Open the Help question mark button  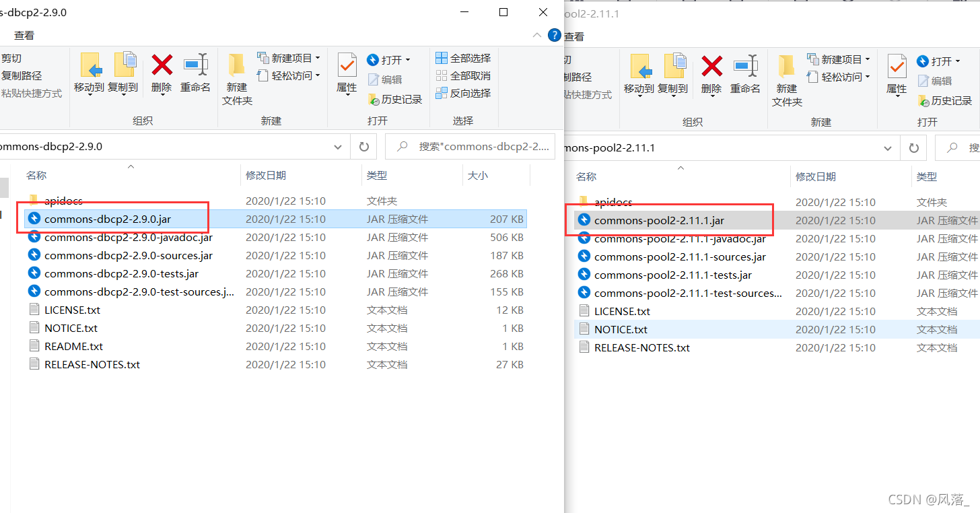coord(554,35)
